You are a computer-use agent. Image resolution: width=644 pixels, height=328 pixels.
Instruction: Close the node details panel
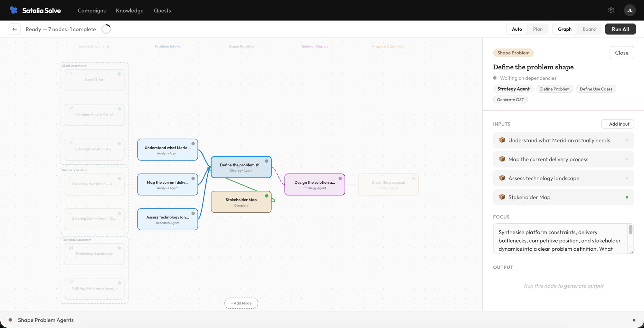[x=621, y=53]
